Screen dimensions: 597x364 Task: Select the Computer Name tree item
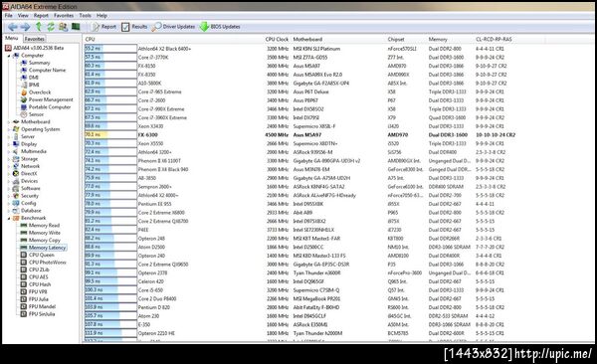(43, 70)
